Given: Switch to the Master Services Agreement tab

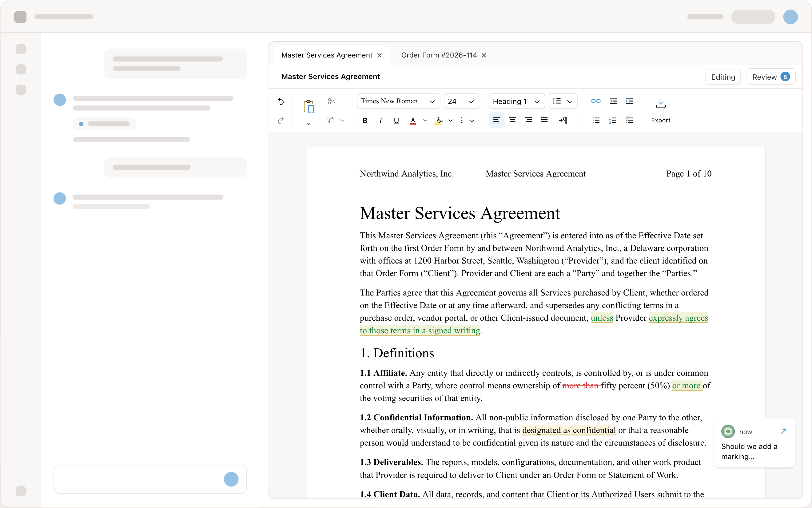Looking at the screenshot, I should [327, 55].
